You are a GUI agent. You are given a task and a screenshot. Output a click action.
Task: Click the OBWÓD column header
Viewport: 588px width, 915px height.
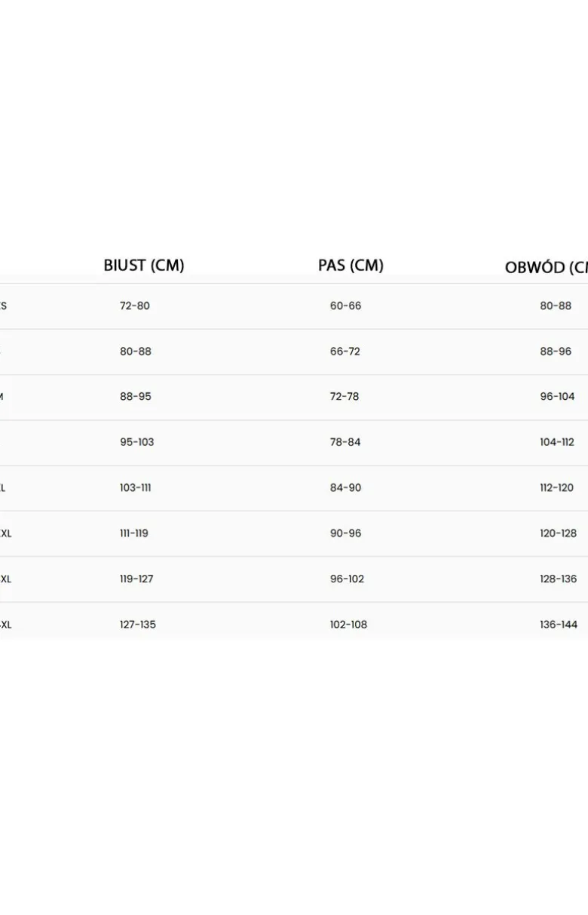547,267
